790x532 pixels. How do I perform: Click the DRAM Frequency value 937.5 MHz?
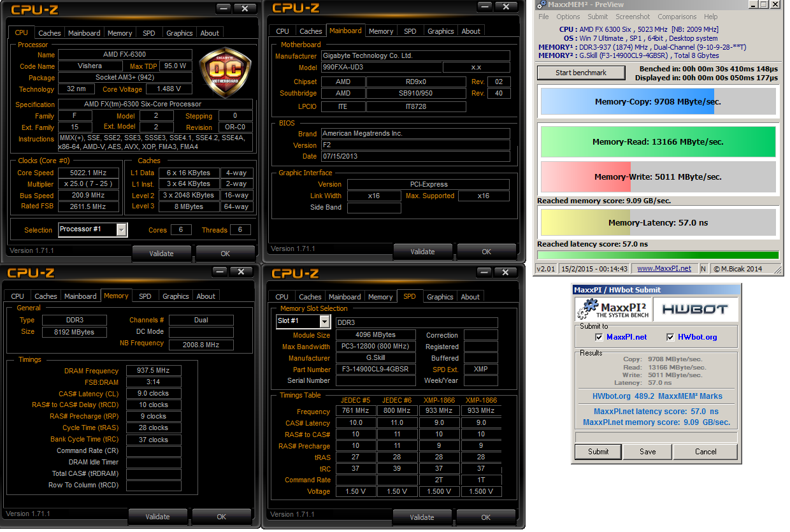tap(154, 371)
